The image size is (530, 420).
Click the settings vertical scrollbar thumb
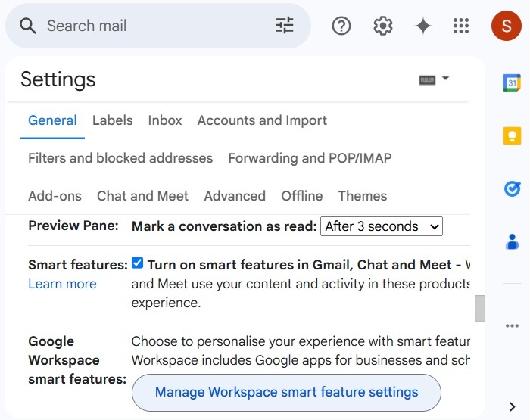click(479, 308)
